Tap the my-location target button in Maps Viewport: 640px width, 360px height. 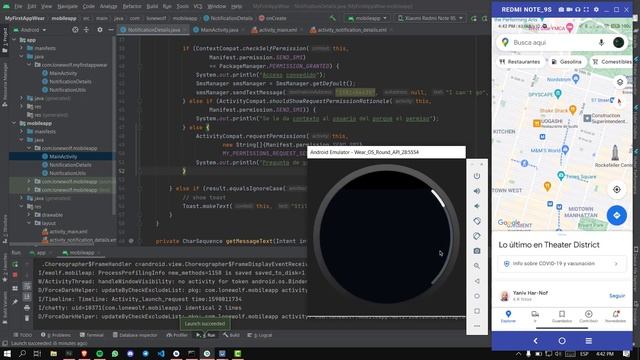(x=617, y=189)
